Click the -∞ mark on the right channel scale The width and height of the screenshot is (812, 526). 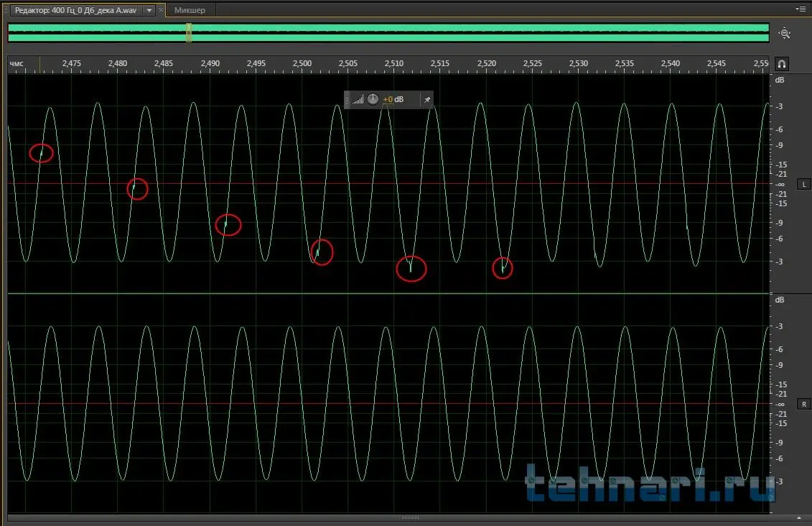(780, 405)
